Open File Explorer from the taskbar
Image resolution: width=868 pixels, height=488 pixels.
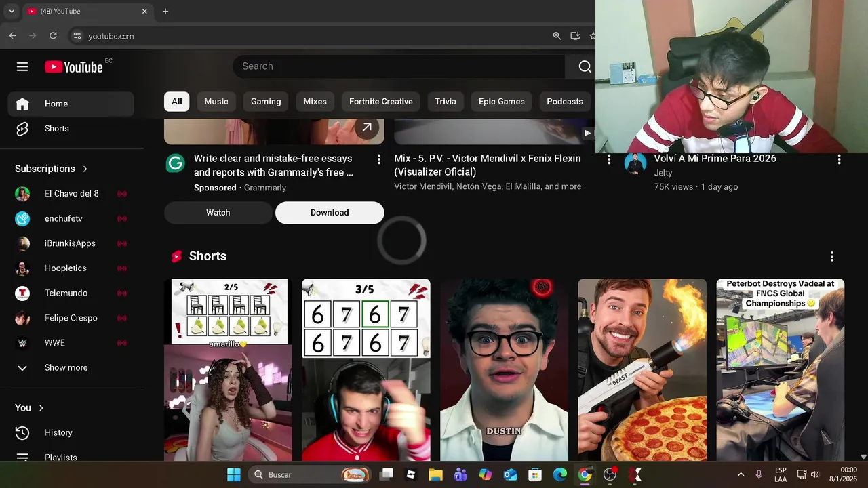(435, 474)
